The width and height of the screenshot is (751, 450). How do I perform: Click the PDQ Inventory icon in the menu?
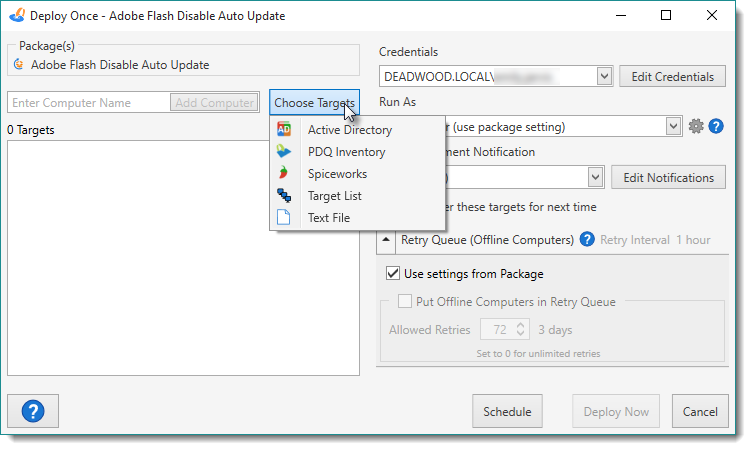(284, 151)
